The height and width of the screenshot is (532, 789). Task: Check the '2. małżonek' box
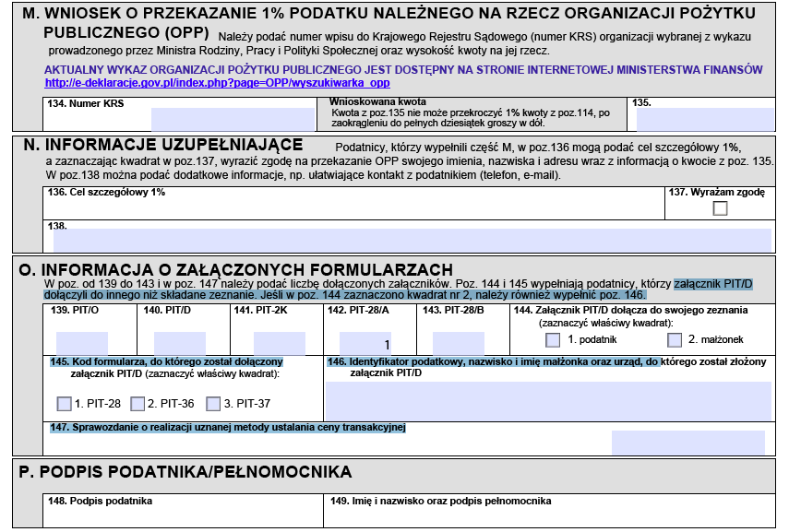click(675, 340)
